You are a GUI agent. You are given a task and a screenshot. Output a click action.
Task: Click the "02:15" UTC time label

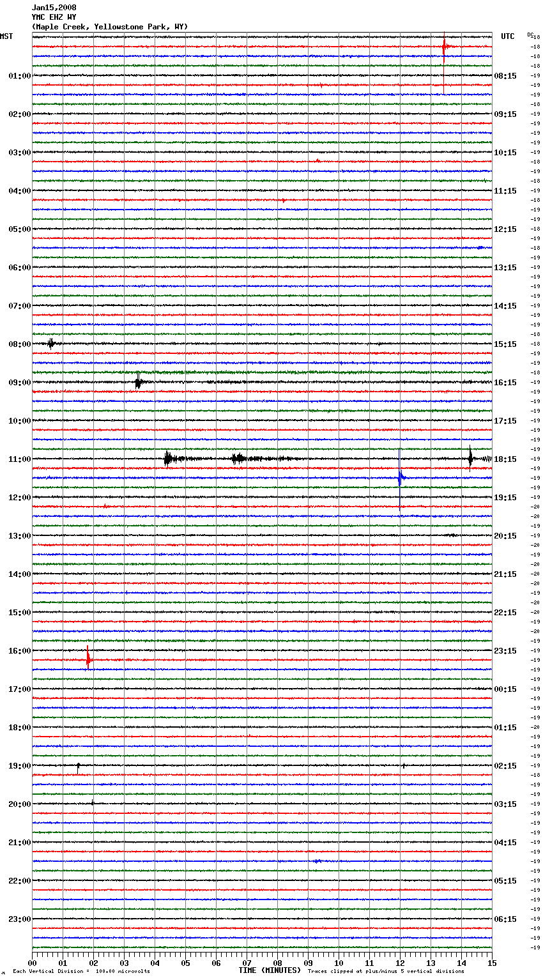click(x=505, y=766)
